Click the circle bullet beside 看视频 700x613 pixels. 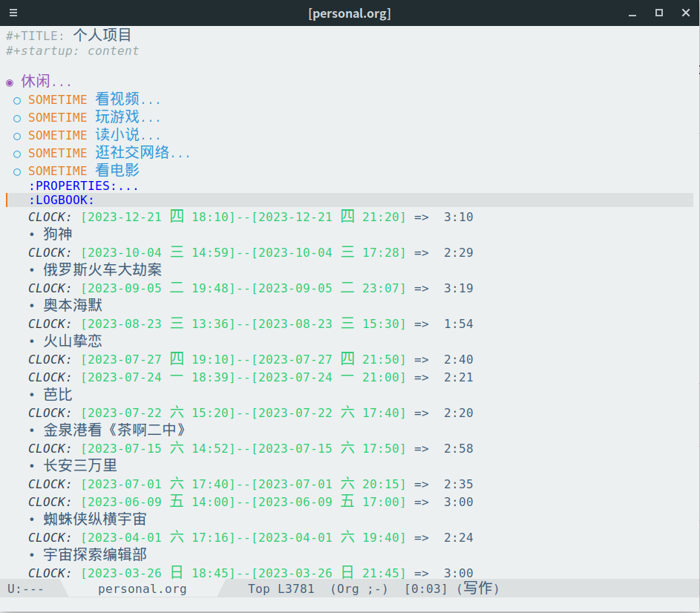(x=17, y=101)
